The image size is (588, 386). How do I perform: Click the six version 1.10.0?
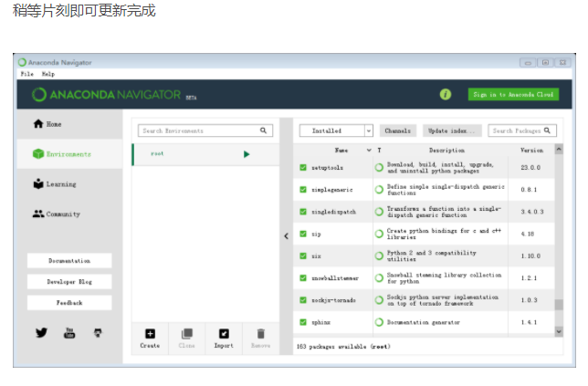click(x=530, y=256)
